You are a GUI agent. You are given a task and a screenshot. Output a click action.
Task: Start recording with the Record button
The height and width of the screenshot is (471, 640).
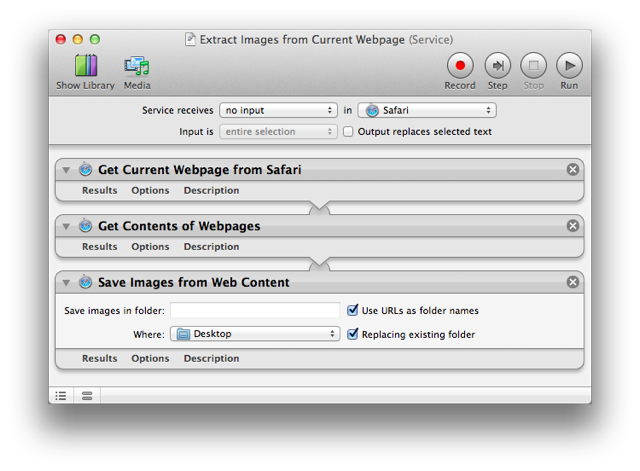460,67
